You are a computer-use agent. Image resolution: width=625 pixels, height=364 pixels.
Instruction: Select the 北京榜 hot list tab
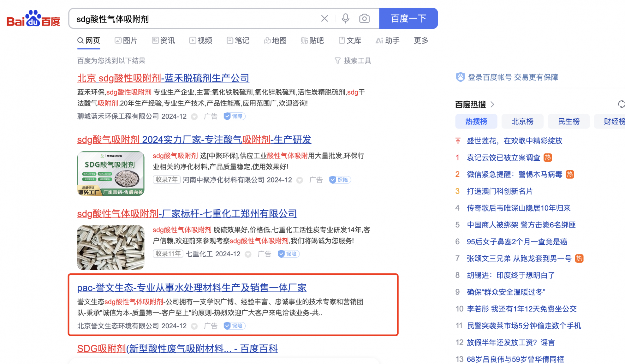522,121
